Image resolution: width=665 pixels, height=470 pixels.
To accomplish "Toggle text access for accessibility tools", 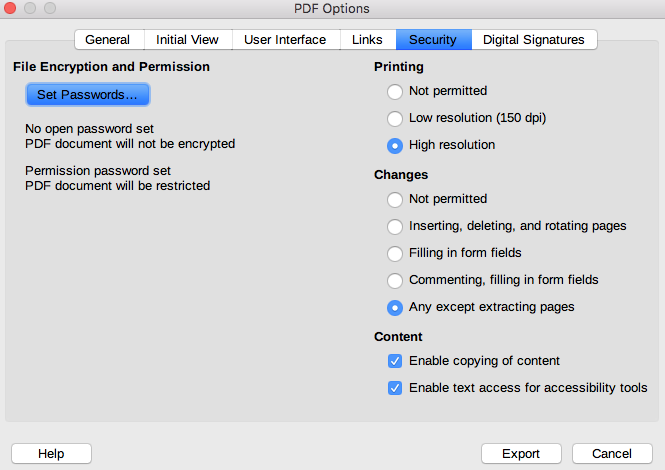I will pyautogui.click(x=395, y=388).
